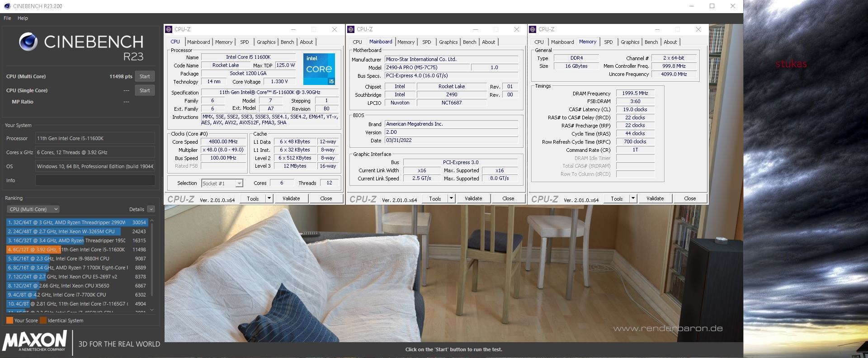This screenshot has width=868, height=358.
Task: Select ranking row Threadripper 1950 score 16315
Action: pos(77,240)
